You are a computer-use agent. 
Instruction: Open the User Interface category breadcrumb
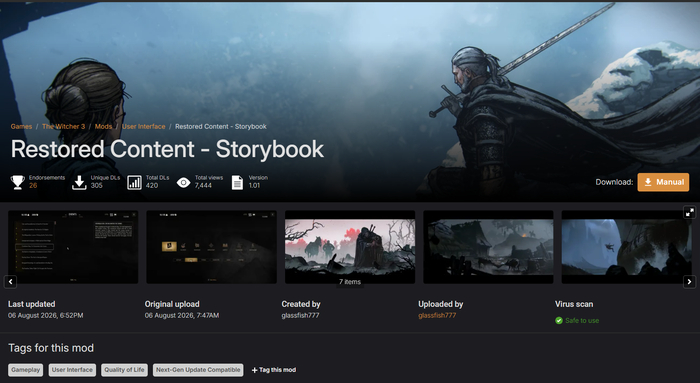pos(143,126)
